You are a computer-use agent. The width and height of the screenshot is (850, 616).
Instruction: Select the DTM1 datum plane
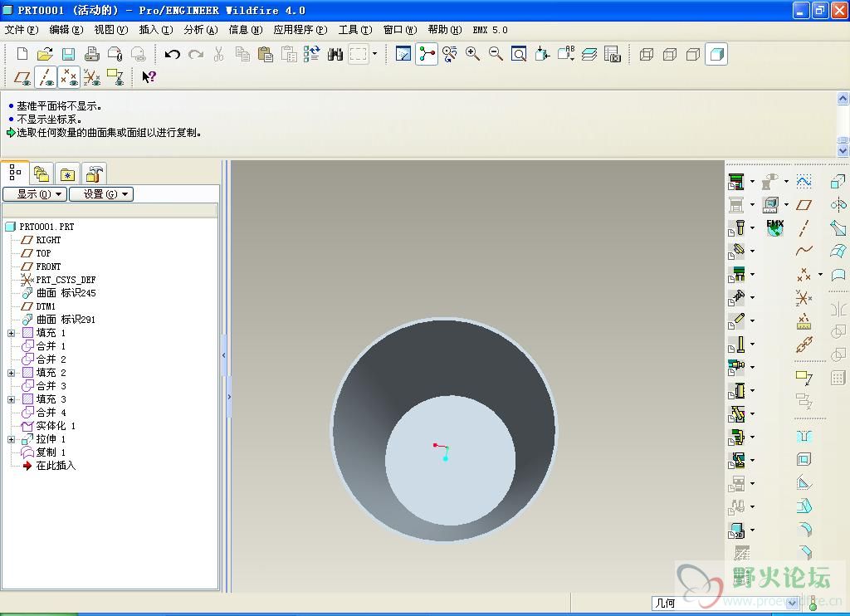(x=38, y=306)
